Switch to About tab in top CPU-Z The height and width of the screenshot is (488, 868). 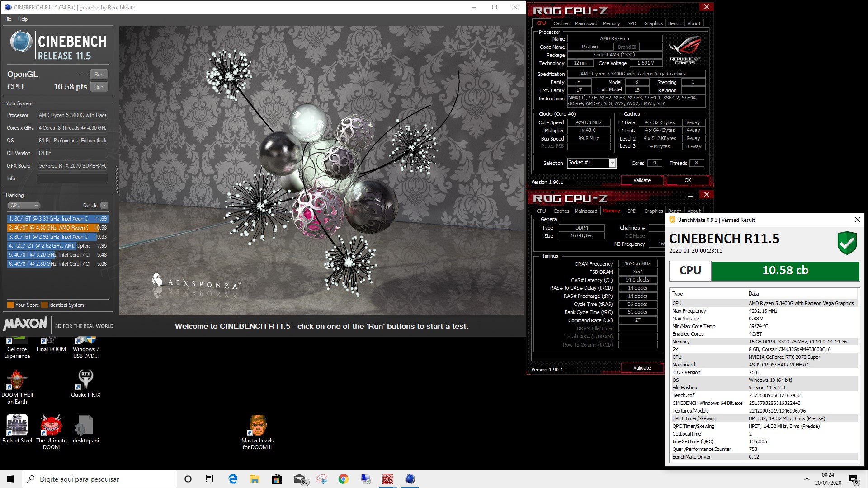point(694,23)
